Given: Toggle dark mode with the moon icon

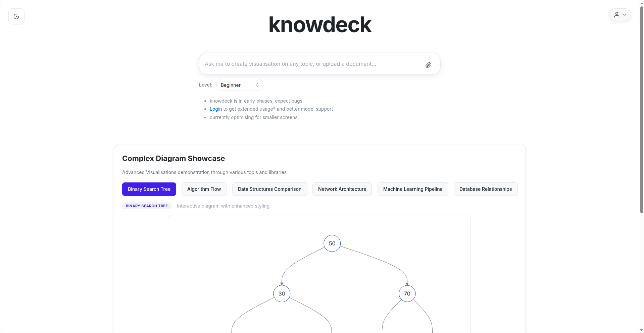Looking at the screenshot, I should [16, 16].
